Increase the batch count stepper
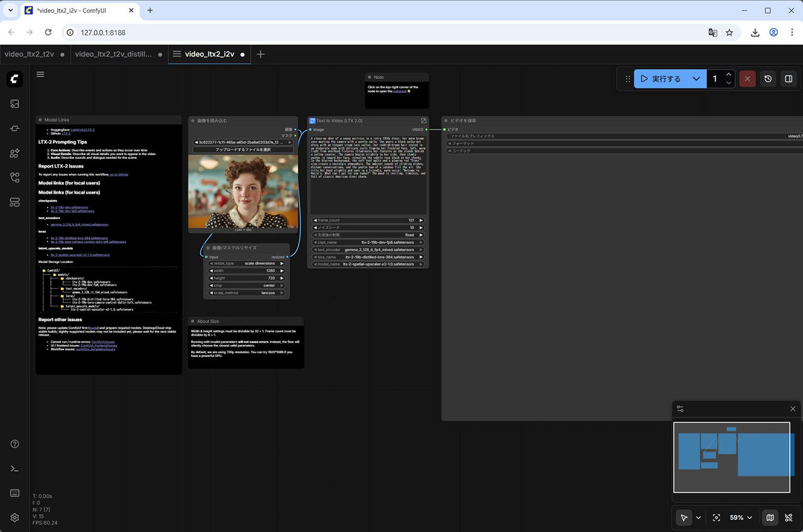The height and width of the screenshot is (532, 803). pos(728,75)
